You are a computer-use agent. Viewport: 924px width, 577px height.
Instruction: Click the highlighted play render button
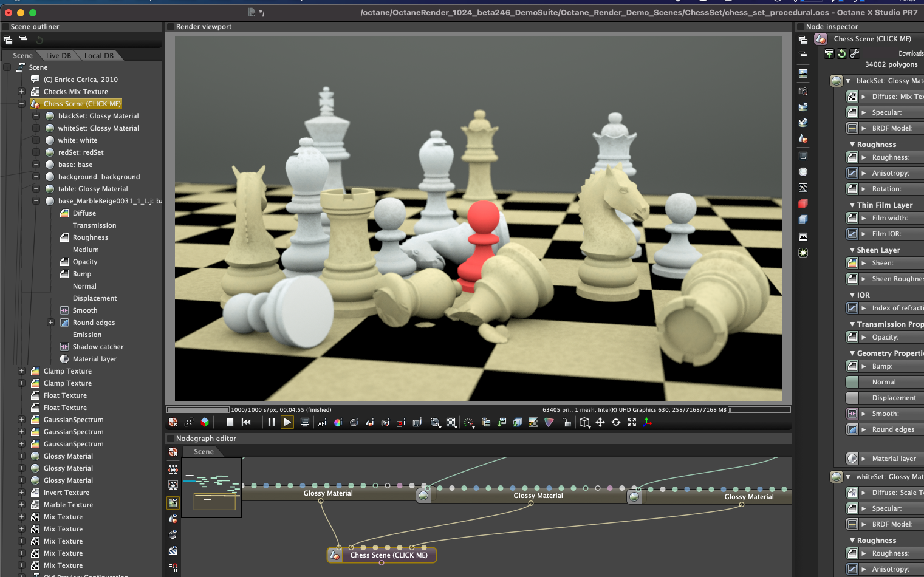pyautogui.click(x=287, y=422)
